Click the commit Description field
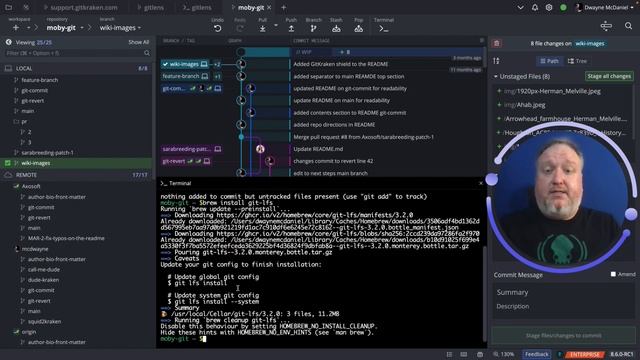640x360 pixels. pyautogui.click(x=563, y=307)
